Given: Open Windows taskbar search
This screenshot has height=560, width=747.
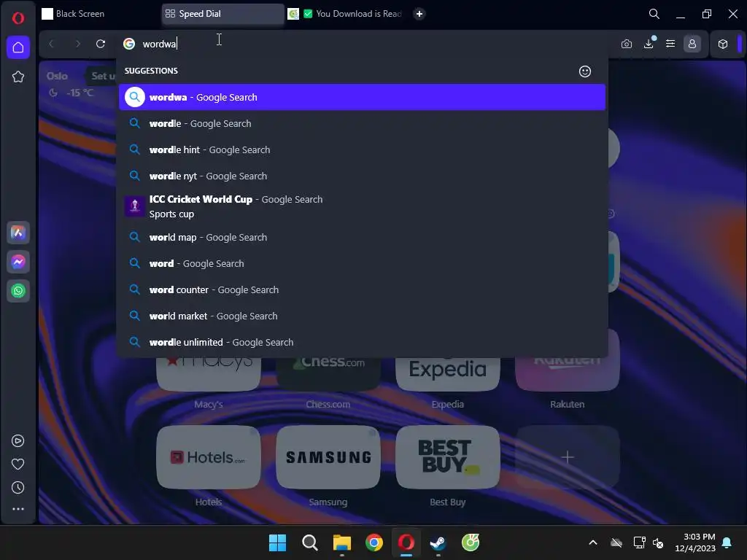Looking at the screenshot, I should point(309,542).
